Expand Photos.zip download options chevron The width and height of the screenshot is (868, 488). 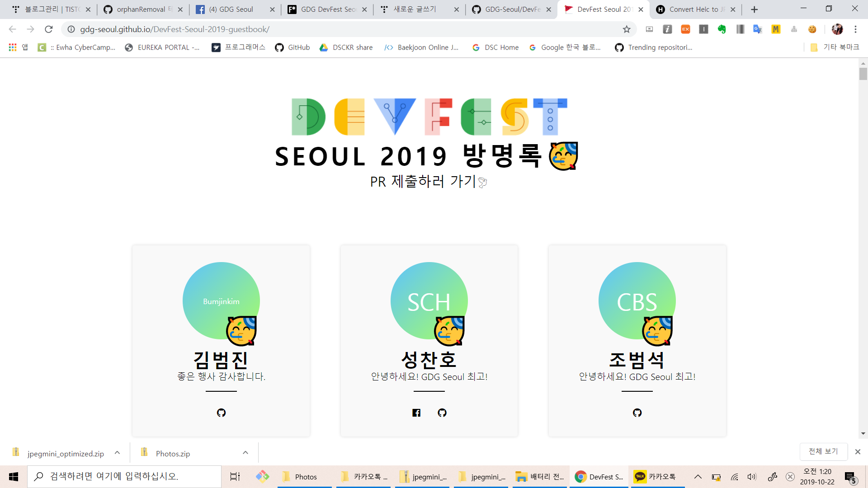click(x=245, y=453)
